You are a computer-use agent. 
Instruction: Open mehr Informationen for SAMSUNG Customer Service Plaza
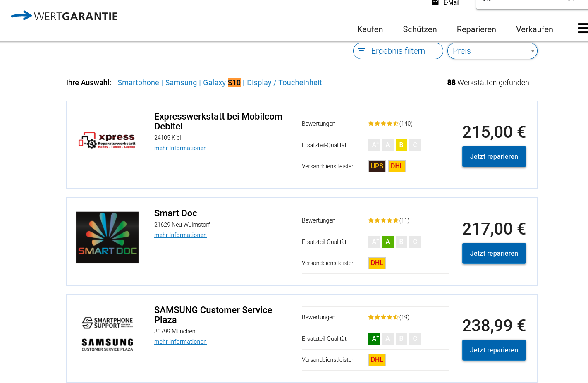[x=180, y=342]
